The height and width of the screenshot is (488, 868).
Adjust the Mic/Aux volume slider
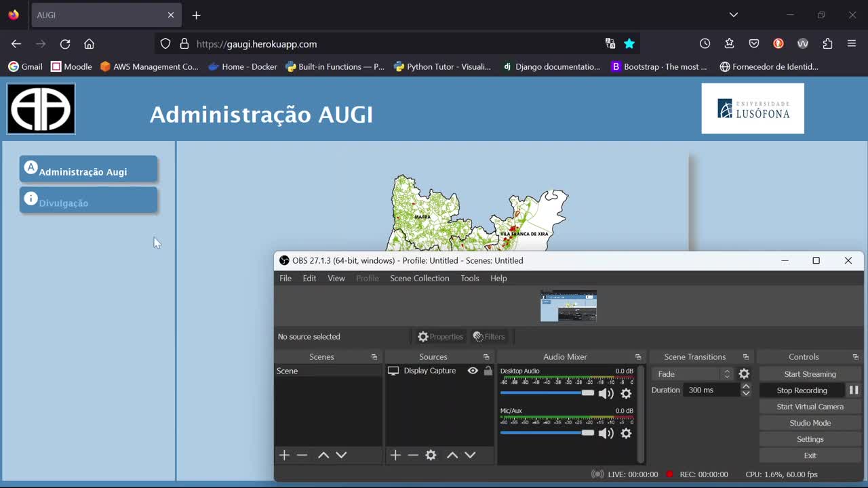click(x=587, y=432)
